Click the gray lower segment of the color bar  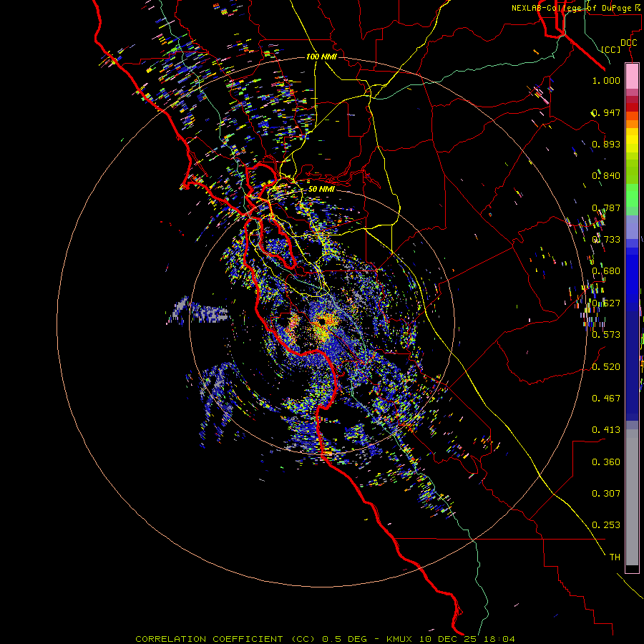(x=632, y=497)
